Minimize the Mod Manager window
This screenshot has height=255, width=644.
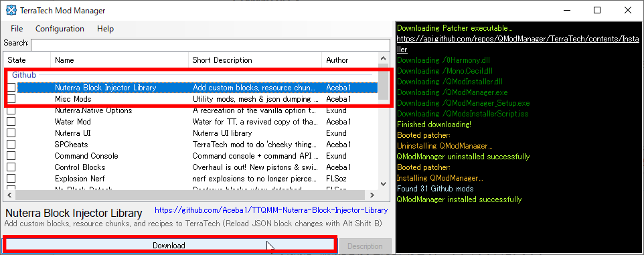coord(567,10)
